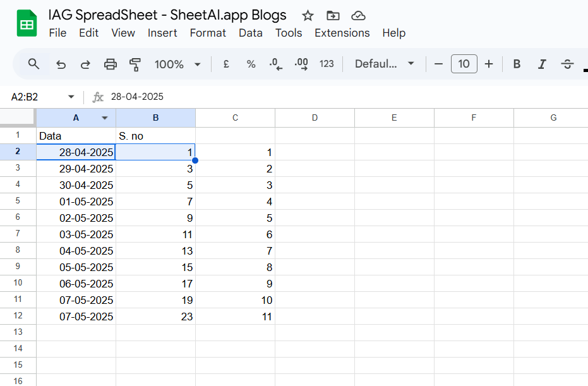
Task: Click the font size input box
Action: pyautogui.click(x=464, y=64)
